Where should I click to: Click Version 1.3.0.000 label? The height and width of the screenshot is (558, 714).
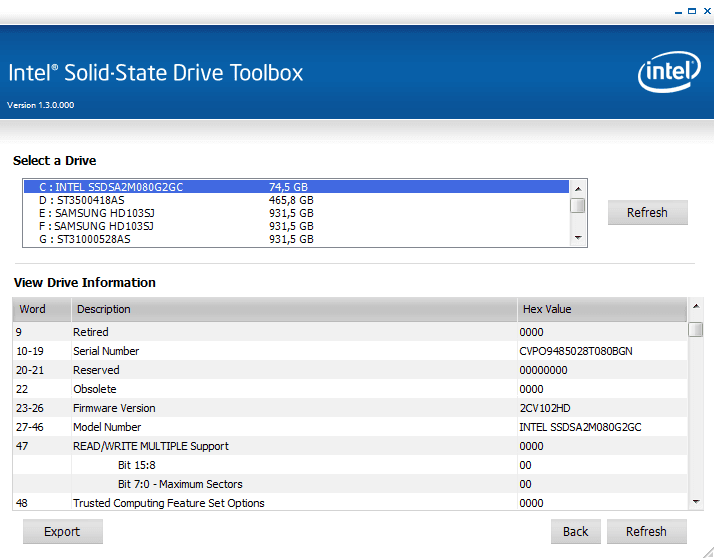41,105
